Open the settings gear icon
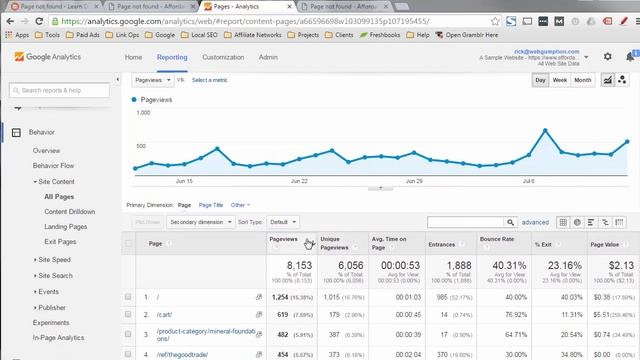 [x=607, y=57]
